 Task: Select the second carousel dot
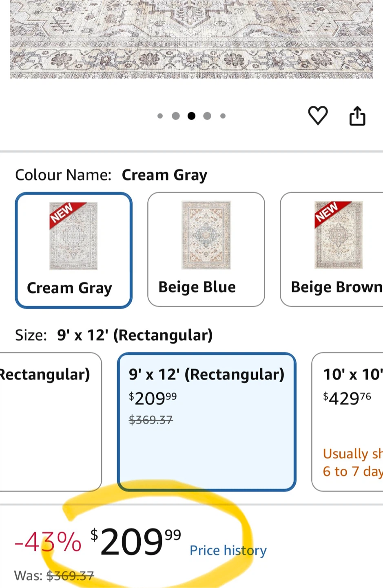[176, 116]
